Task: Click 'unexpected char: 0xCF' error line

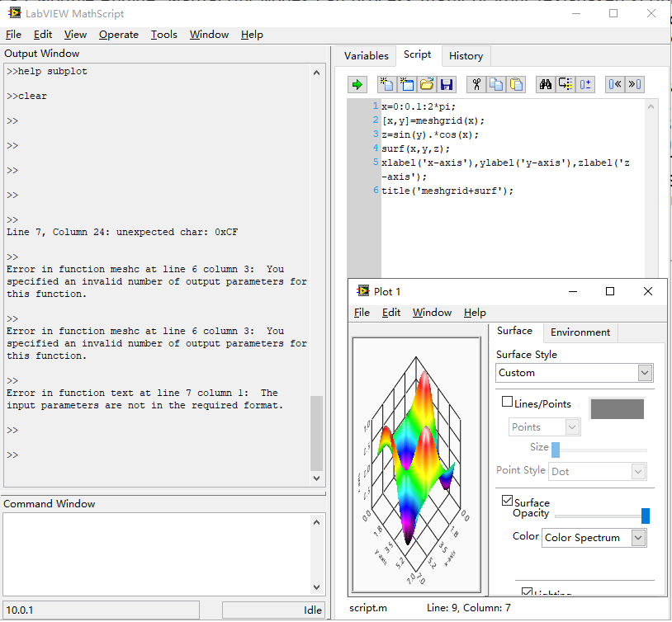Action: pyautogui.click(x=122, y=232)
